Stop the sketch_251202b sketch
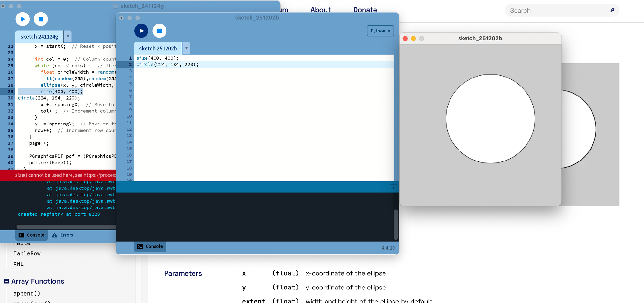 159,31
